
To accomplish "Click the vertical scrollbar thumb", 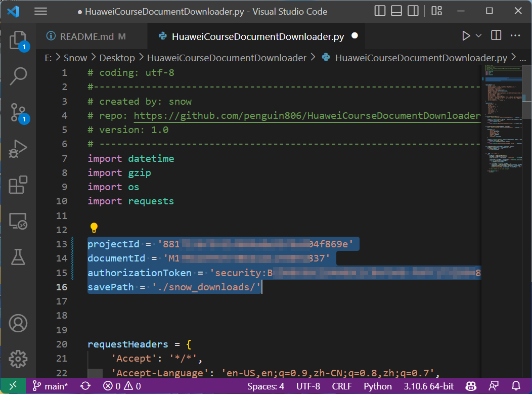I will pos(527,92).
